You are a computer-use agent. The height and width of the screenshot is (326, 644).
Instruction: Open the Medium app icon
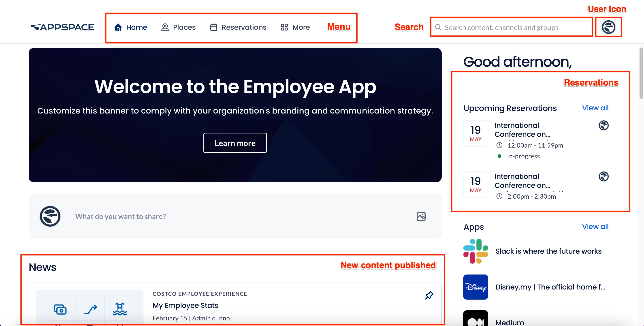pyautogui.click(x=475, y=319)
